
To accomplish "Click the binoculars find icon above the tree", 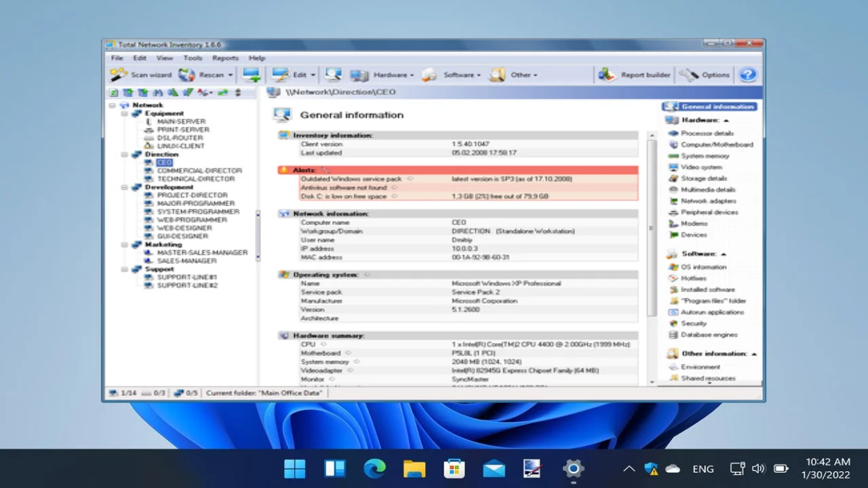I will coord(158,93).
